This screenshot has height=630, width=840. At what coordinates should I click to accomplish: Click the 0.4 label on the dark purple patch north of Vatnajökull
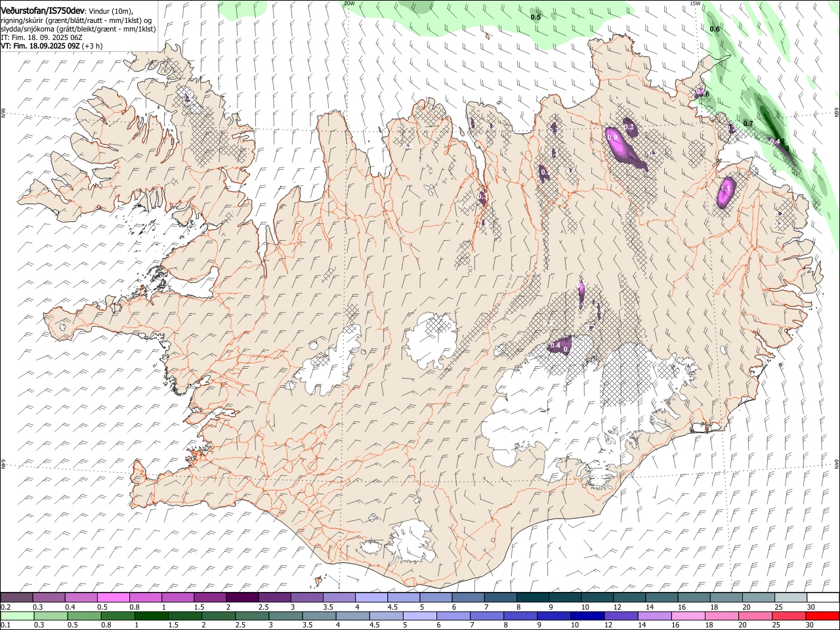click(555, 345)
